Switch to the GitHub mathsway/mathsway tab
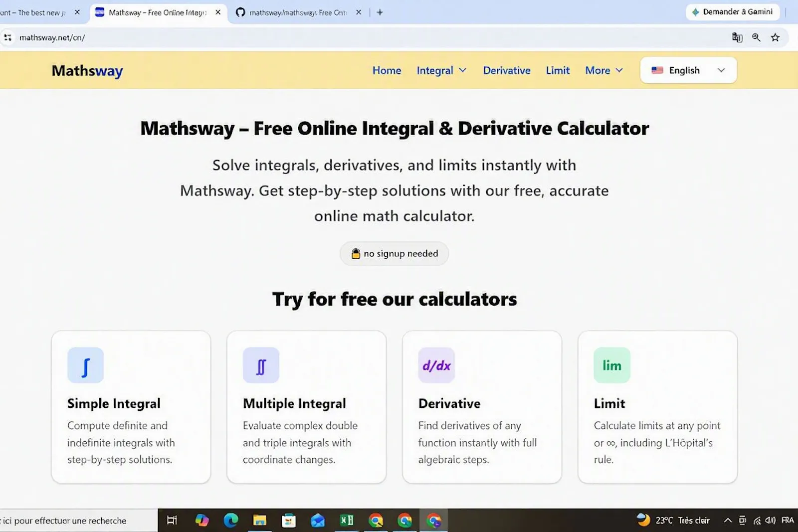798x532 pixels. [298, 12]
